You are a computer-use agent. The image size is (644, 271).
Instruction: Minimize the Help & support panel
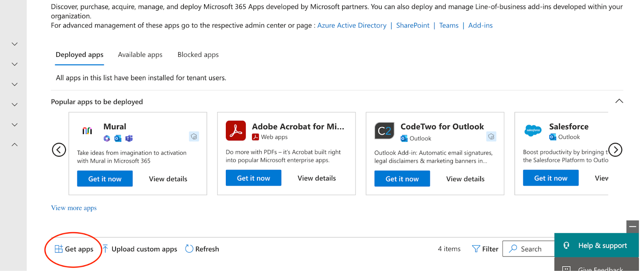click(632, 227)
